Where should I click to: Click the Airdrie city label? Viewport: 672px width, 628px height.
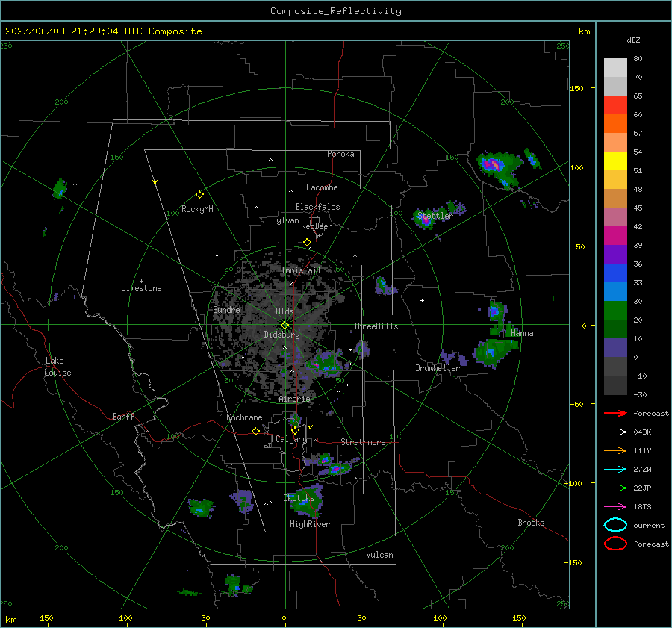(x=294, y=399)
